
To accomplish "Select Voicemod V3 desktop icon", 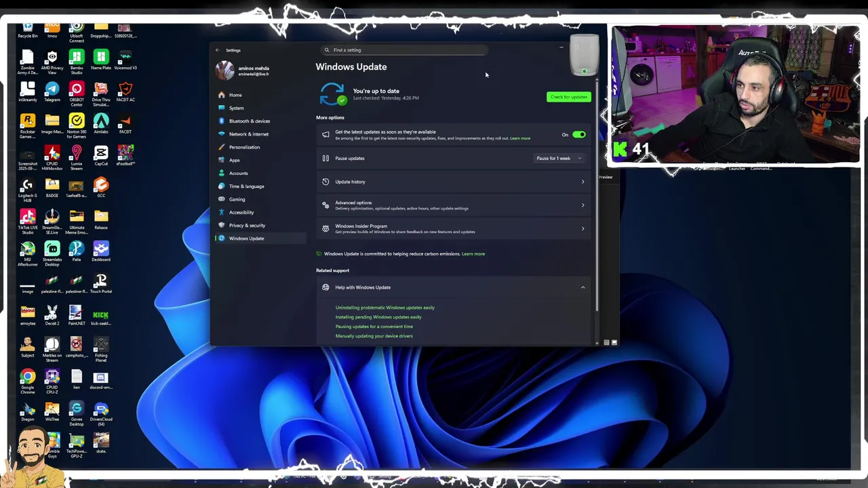I will [125, 60].
